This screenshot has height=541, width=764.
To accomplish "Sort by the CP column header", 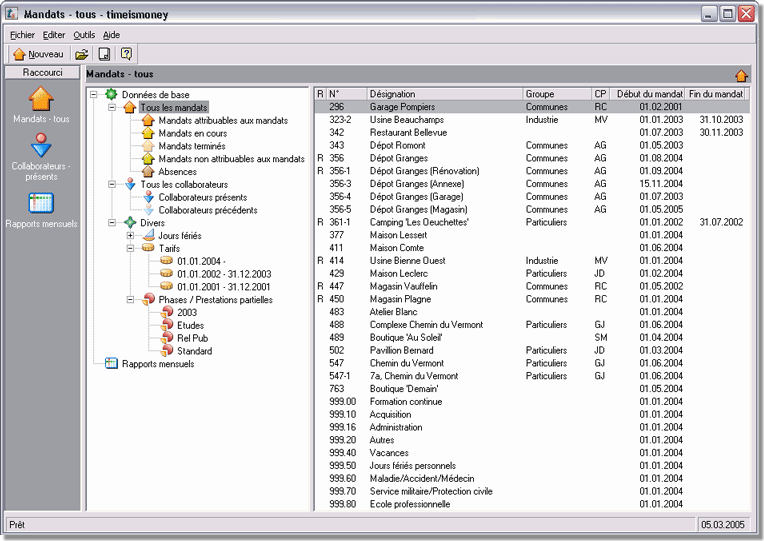I will click(600, 94).
